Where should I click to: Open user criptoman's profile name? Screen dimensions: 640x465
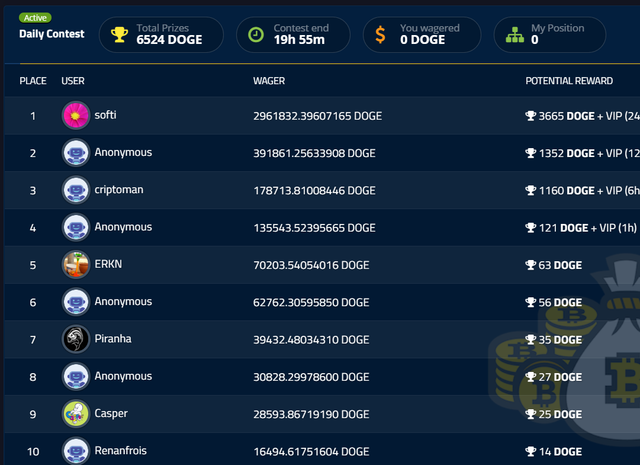pos(119,190)
